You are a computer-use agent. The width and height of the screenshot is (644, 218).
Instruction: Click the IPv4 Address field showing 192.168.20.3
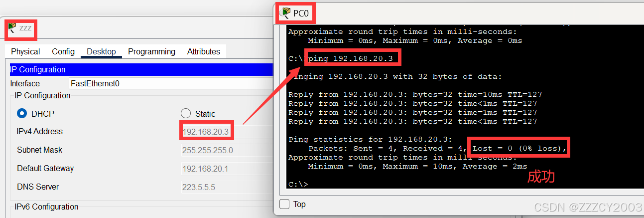coord(206,132)
